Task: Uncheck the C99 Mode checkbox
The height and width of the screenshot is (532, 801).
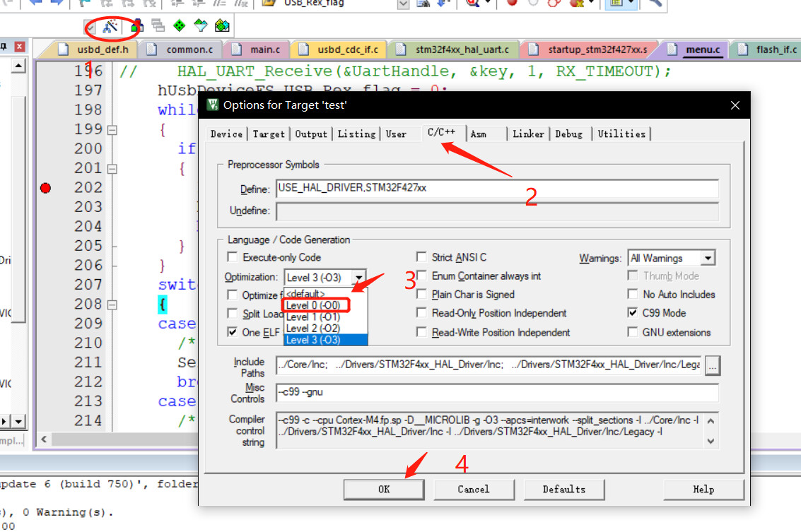Action: tap(633, 312)
